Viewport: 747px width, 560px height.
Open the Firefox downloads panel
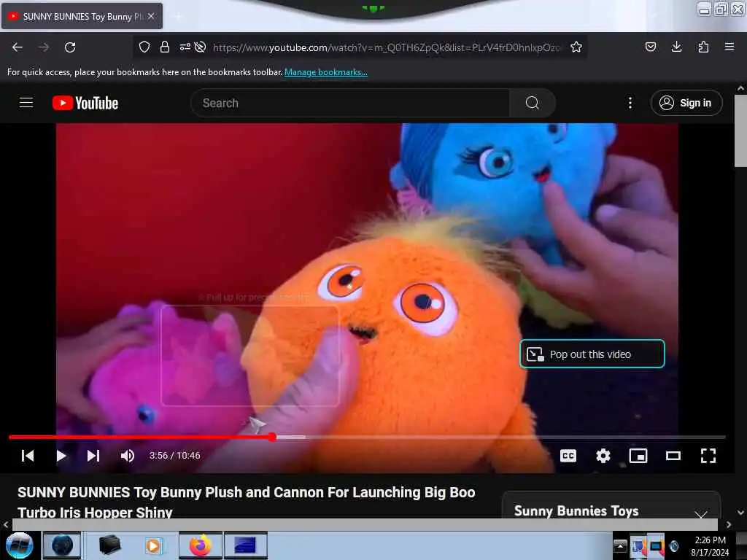coord(676,47)
